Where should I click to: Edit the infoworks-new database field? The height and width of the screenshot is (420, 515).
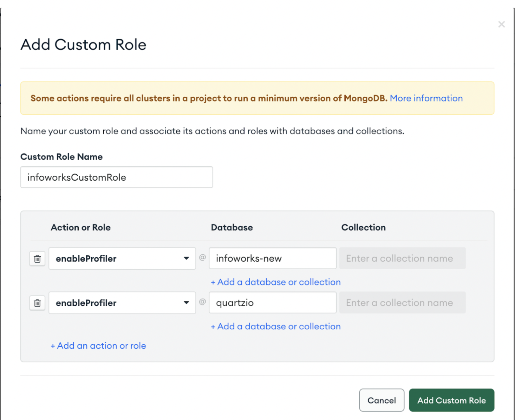coord(272,259)
